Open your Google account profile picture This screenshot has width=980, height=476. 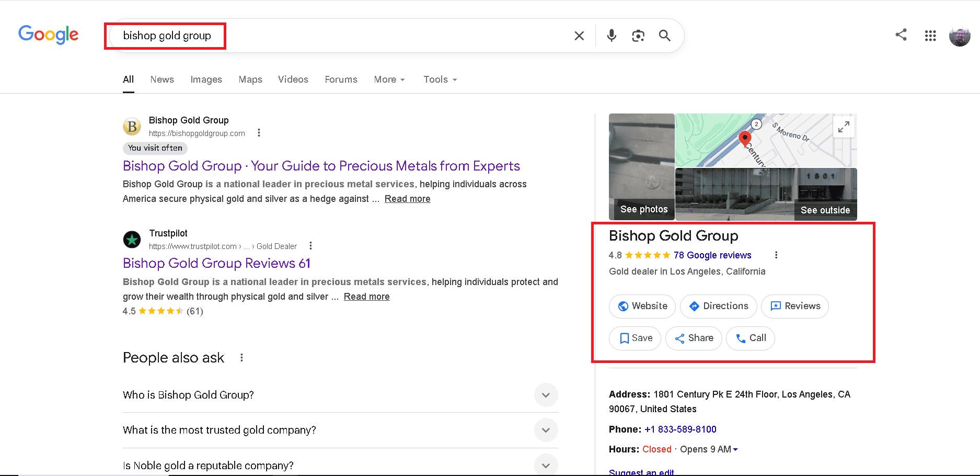pos(960,36)
